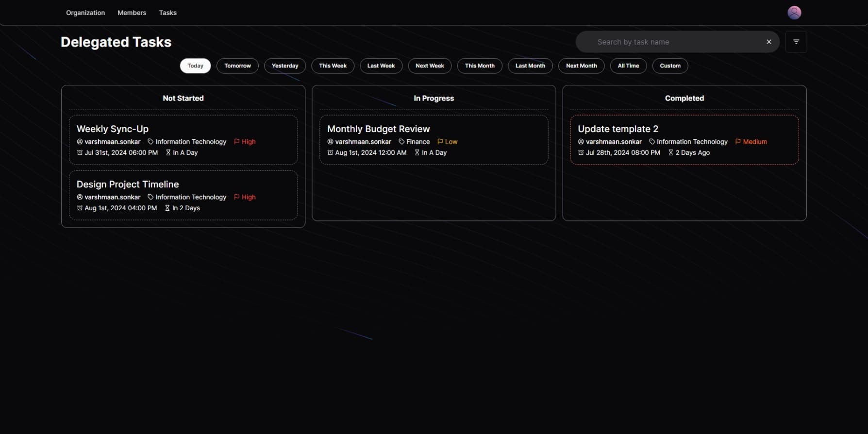Click alarm clock icon on Design Project Timeline
868x434 pixels.
click(80, 208)
